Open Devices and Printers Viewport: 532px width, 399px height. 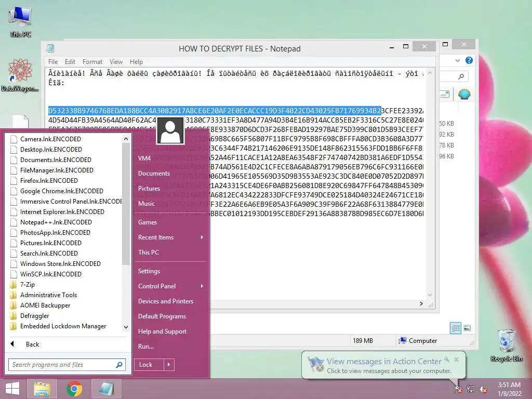tap(166, 301)
